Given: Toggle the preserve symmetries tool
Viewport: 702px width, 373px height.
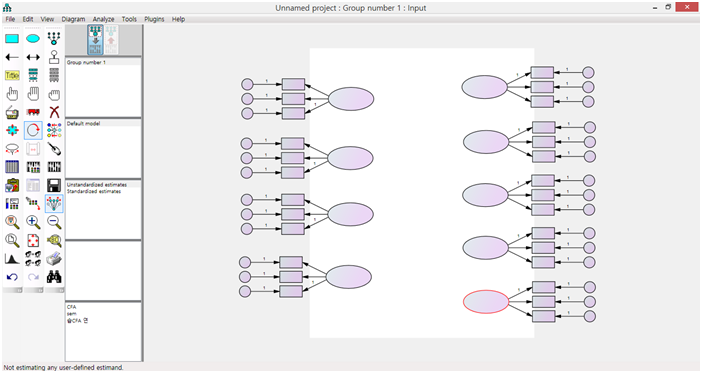Looking at the screenshot, I should (x=54, y=204).
